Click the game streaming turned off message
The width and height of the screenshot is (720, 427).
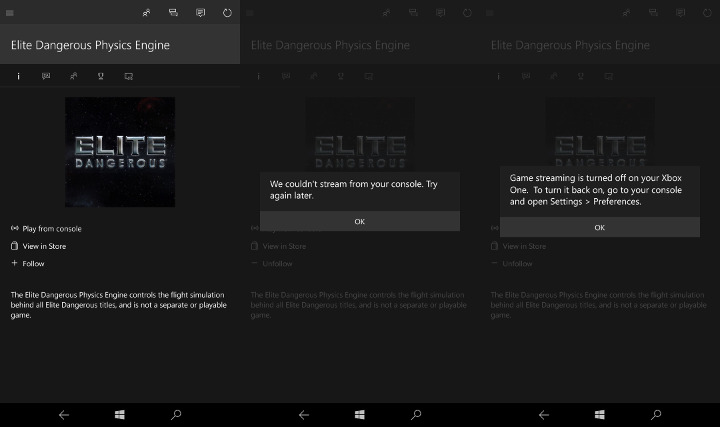click(596, 190)
